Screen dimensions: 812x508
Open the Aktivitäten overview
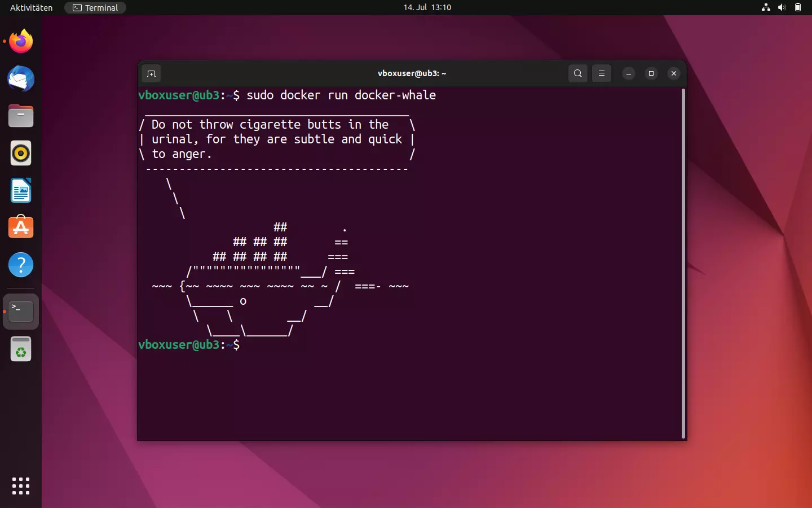tap(30, 7)
